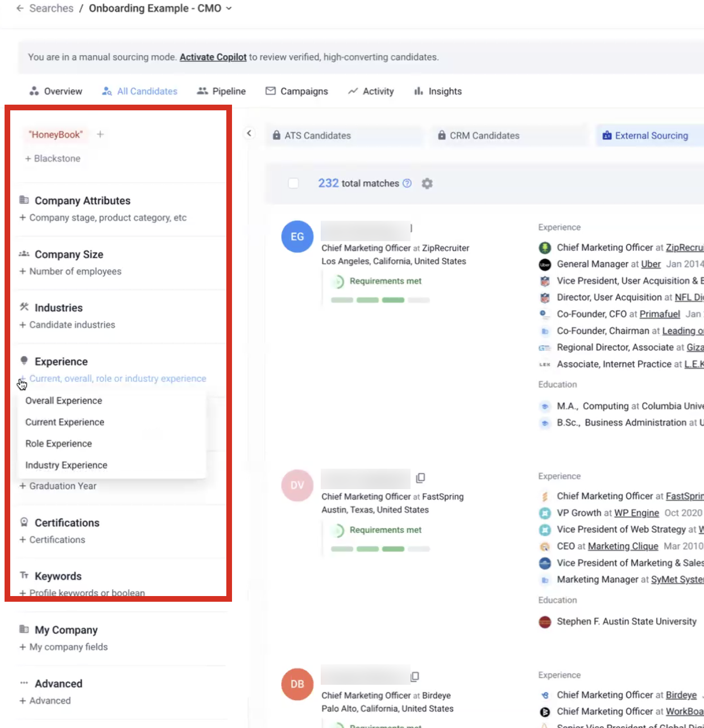Click the ZipRecruiter candidate's match score bar
This screenshot has height=728, width=704.
coord(380,300)
